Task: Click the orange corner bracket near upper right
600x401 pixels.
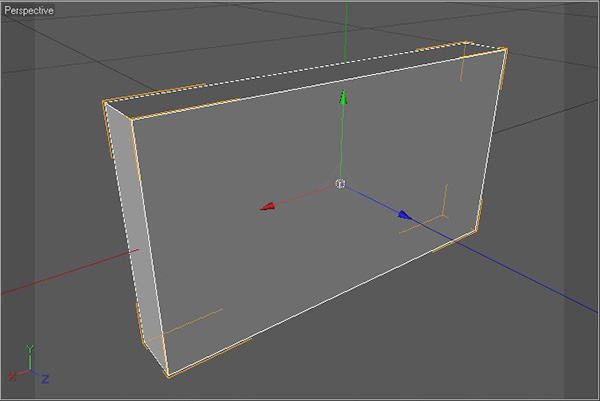Action: [x=464, y=66]
